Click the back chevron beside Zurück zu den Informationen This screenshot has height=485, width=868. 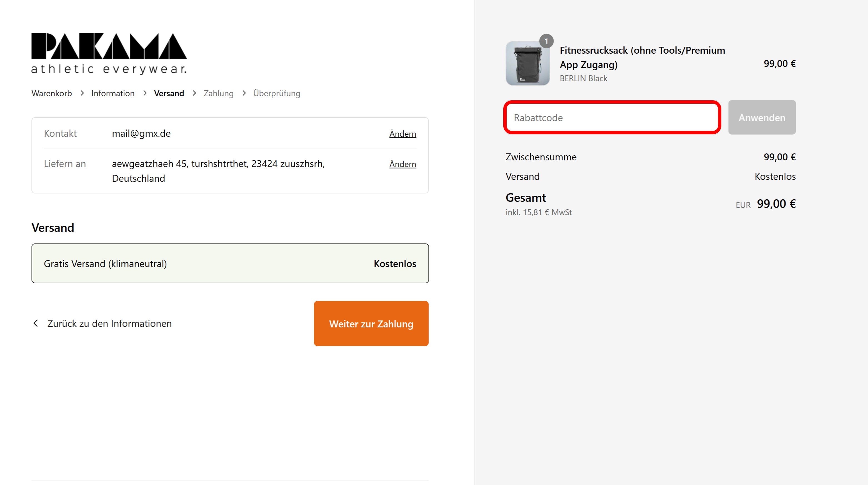36,323
